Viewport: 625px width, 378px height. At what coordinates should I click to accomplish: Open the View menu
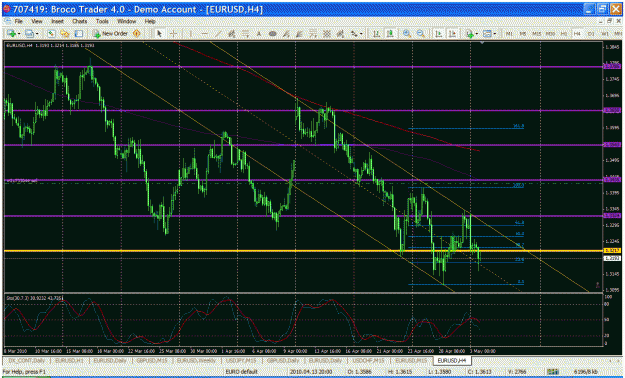click(x=37, y=21)
